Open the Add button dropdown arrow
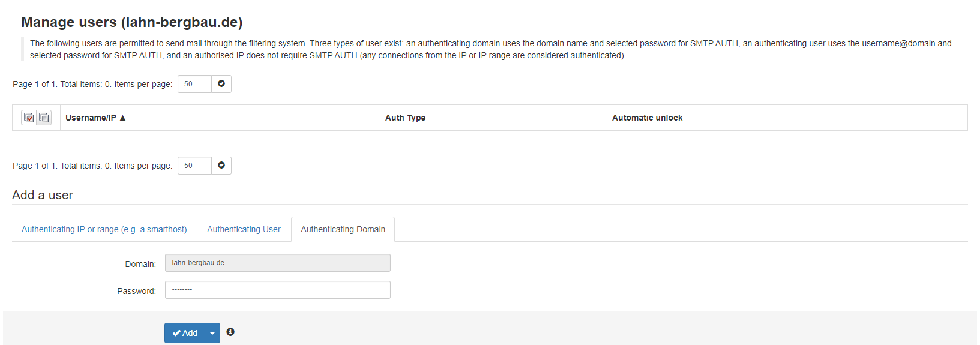Screen dimensions: 980x345 [212, 333]
